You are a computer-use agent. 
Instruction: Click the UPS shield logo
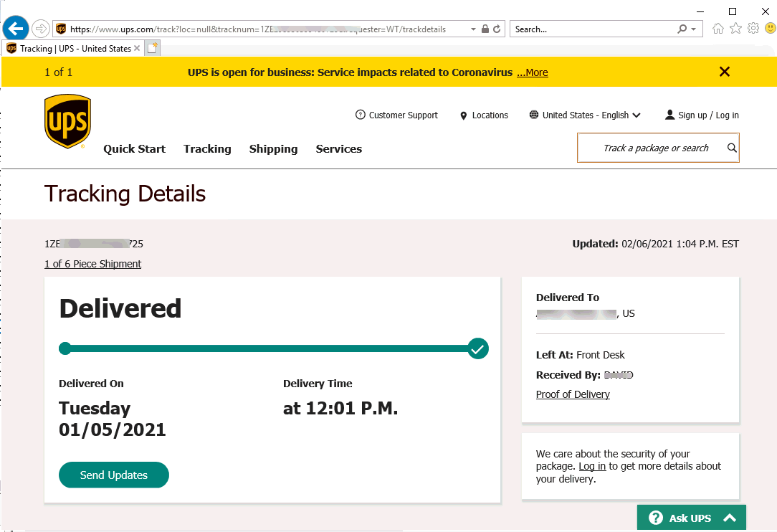pos(68,121)
